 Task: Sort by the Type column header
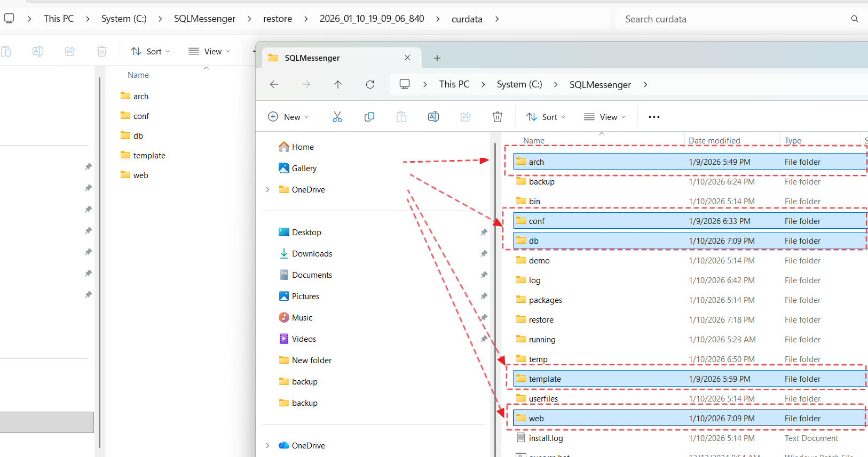coord(793,141)
